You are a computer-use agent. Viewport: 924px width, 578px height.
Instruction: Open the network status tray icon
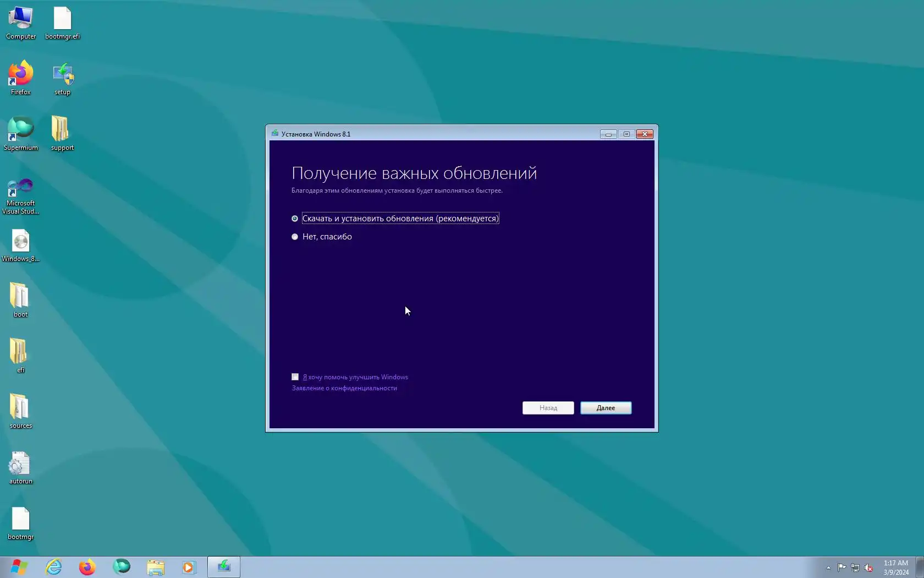[855, 568]
